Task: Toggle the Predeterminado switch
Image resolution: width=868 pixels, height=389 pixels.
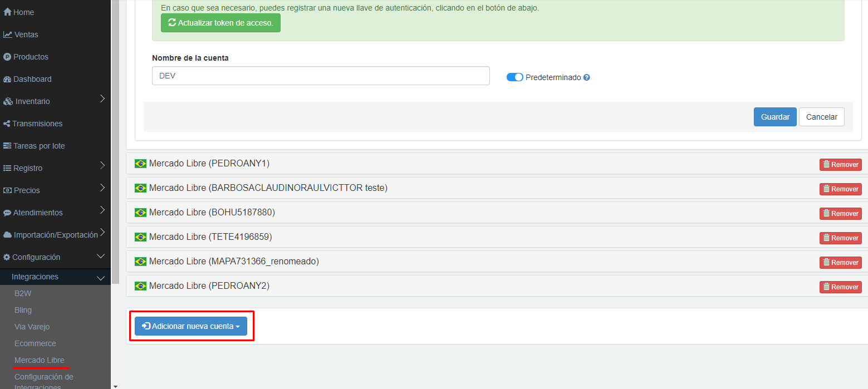Action: (514, 77)
